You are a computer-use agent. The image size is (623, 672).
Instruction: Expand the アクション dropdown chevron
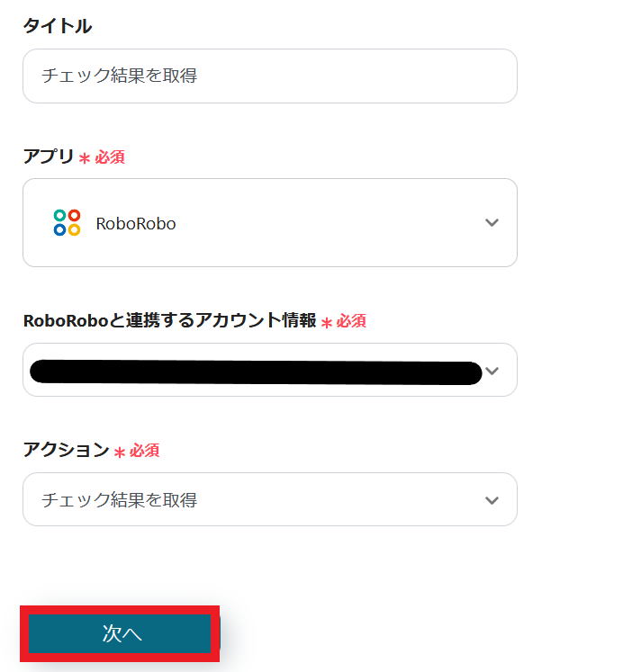click(492, 500)
